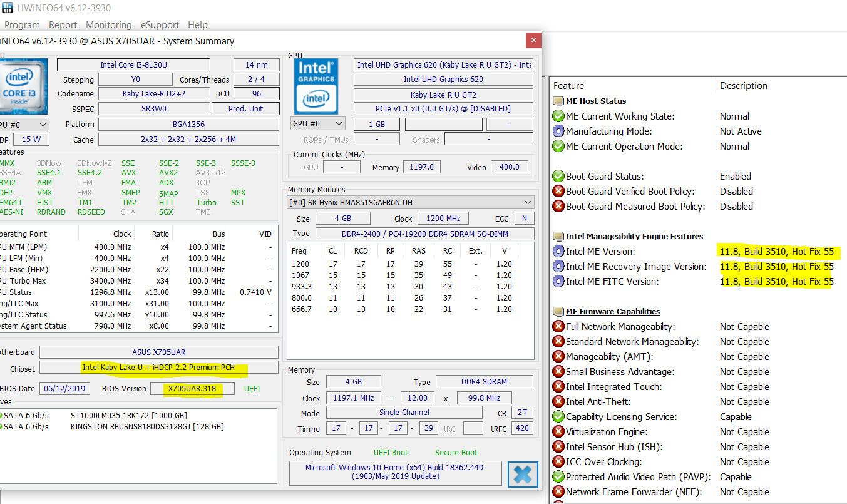
Task: Open the CPU #0 selector dropdown
Action: click(x=23, y=125)
